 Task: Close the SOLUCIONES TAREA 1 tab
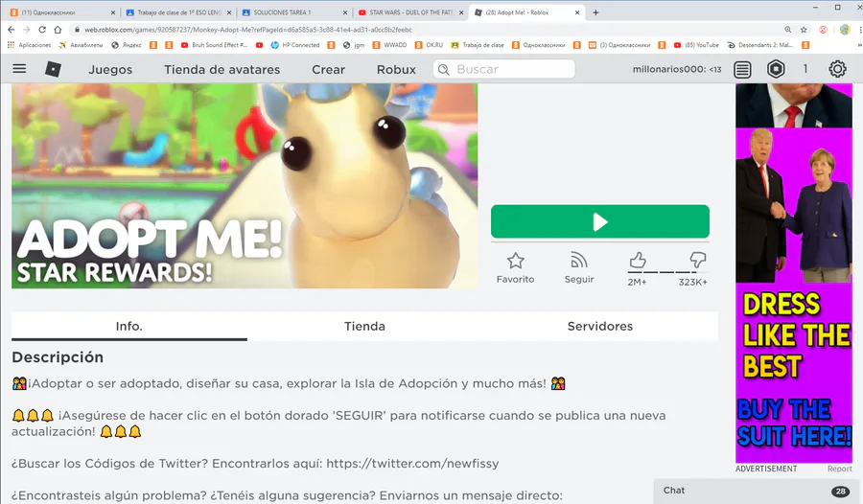click(345, 12)
